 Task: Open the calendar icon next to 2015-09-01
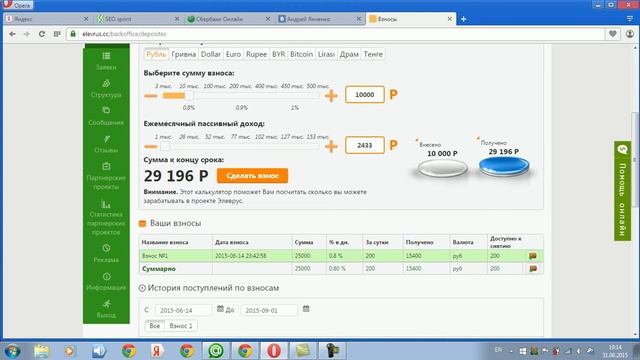306,309
